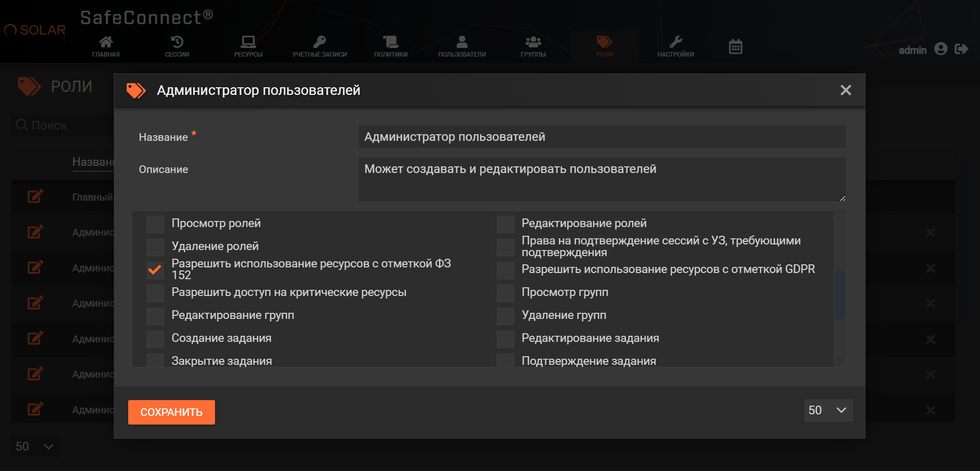This screenshot has width=980, height=471.
Task: Click edit icon for Главный role row
Action: point(35,196)
